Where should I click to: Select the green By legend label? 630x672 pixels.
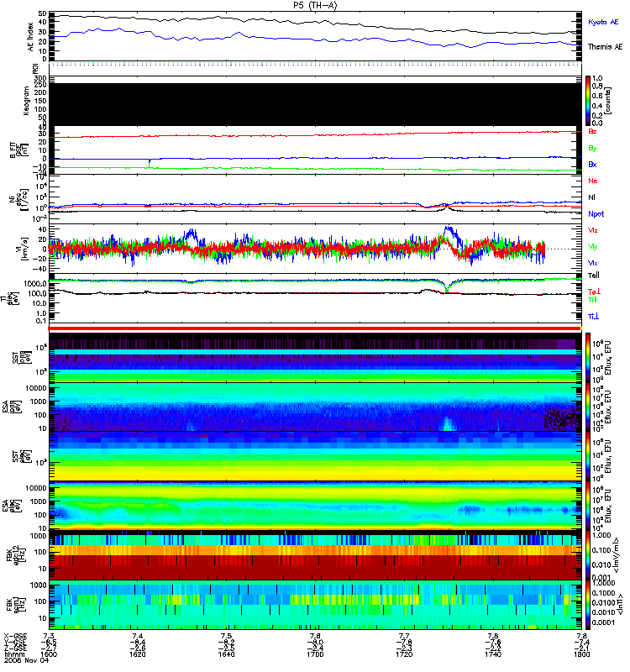(592, 149)
